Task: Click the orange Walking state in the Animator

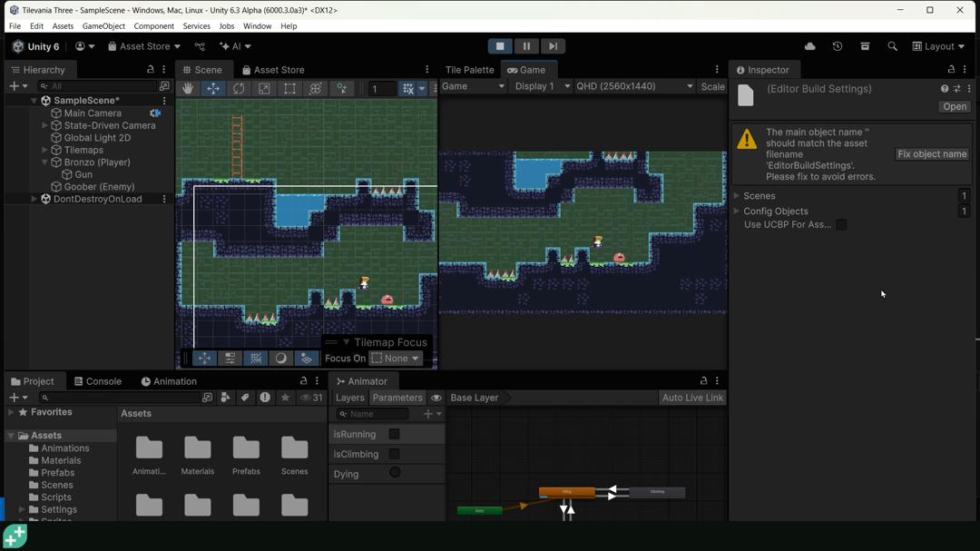Action: (x=567, y=492)
